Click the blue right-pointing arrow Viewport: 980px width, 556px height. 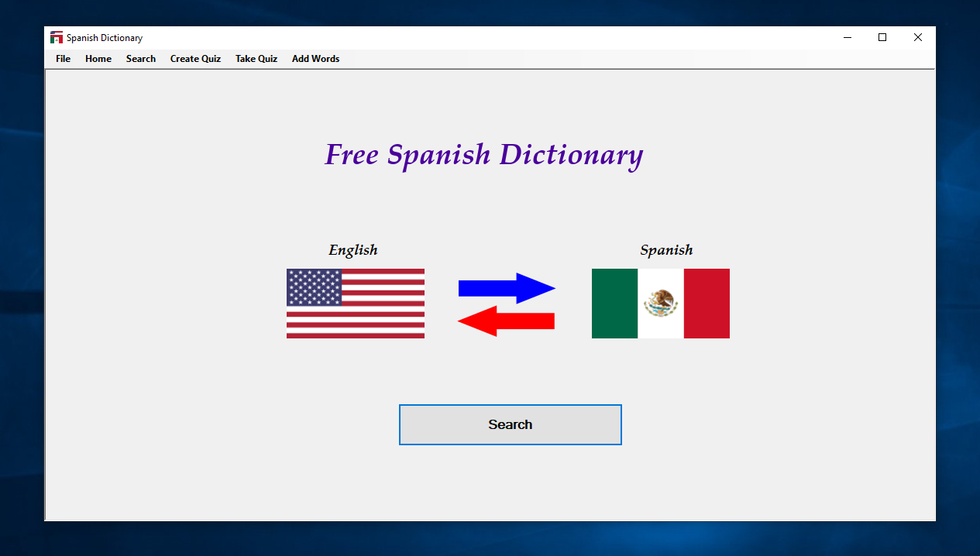[x=507, y=288]
